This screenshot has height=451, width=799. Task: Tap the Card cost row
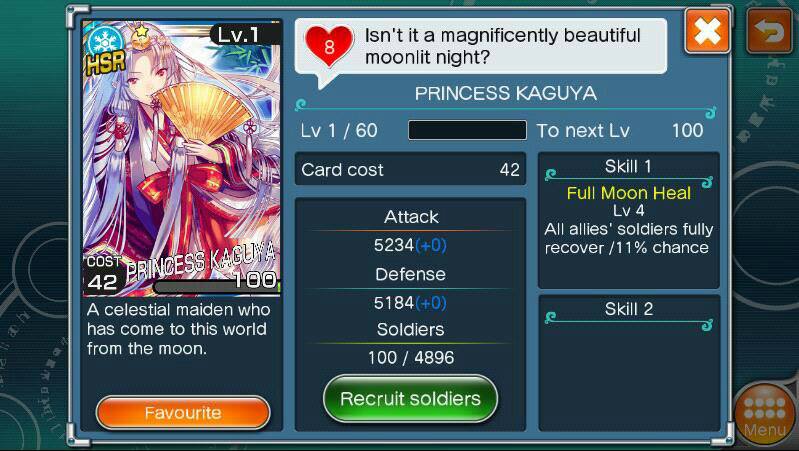[410, 169]
